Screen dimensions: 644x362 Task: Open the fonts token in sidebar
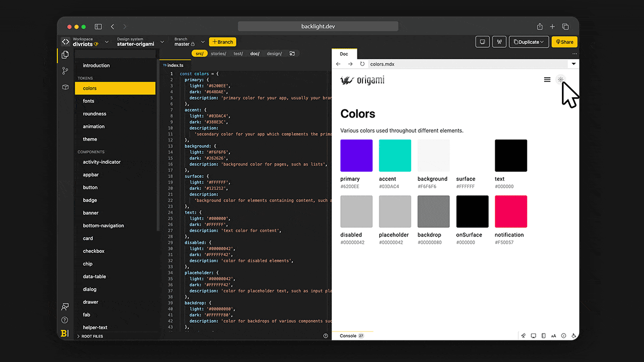pyautogui.click(x=89, y=101)
